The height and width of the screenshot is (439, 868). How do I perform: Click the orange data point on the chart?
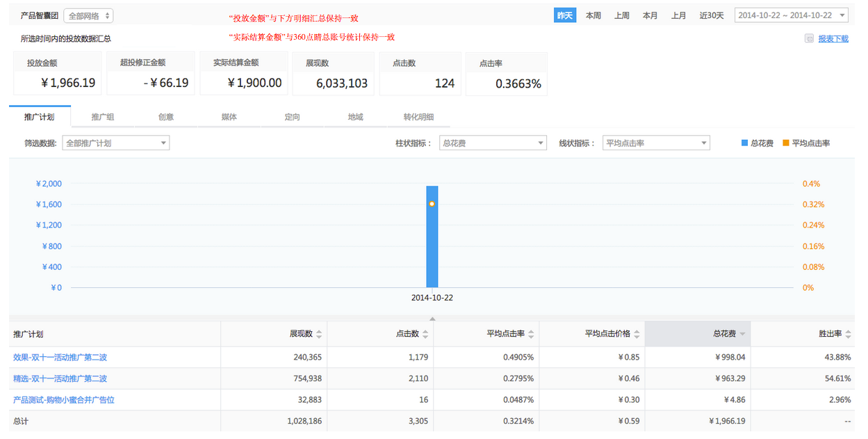432,204
